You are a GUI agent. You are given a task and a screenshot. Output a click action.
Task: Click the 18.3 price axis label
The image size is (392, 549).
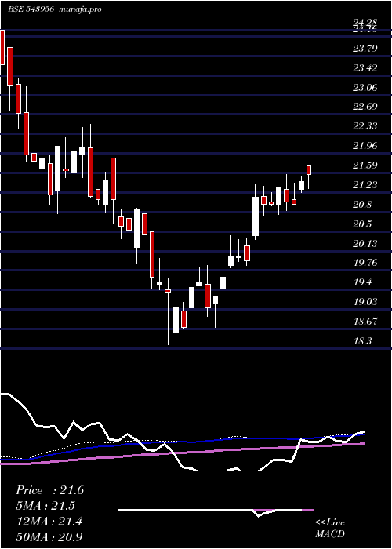[x=362, y=340]
